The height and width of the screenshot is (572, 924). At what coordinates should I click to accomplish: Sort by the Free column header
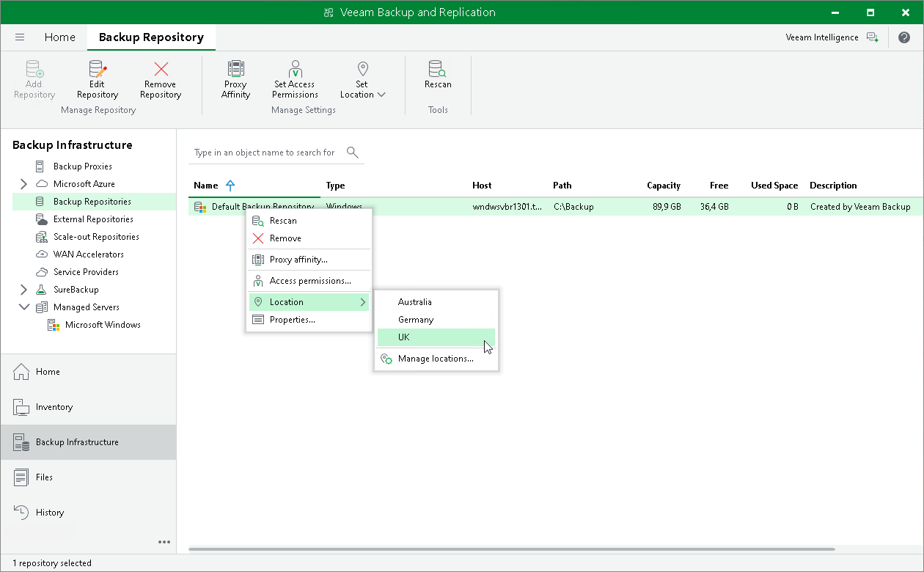pyautogui.click(x=719, y=186)
